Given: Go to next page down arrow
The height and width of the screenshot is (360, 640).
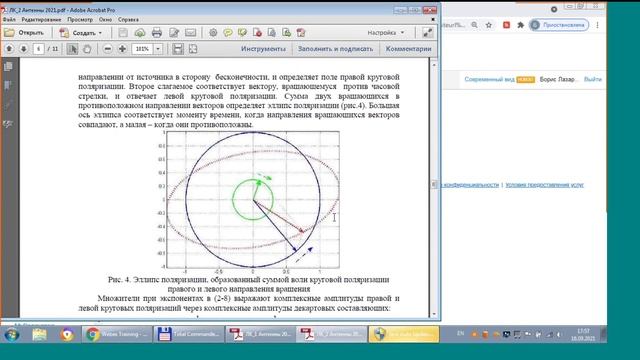Looking at the screenshot, I should coord(23,49).
